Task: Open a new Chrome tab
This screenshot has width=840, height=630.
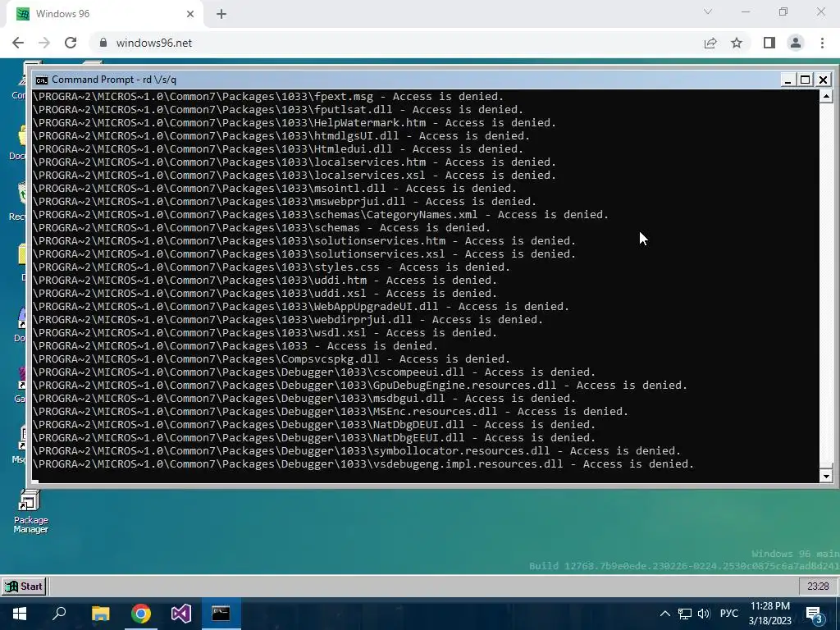Action: click(x=221, y=14)
